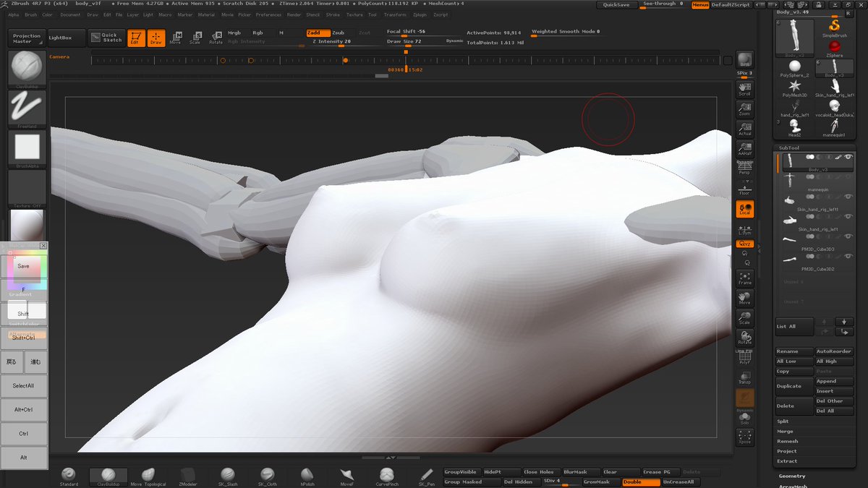Select the Zoom canvas tool
Viewport: 868px width, 488px height.
(744, 110)
